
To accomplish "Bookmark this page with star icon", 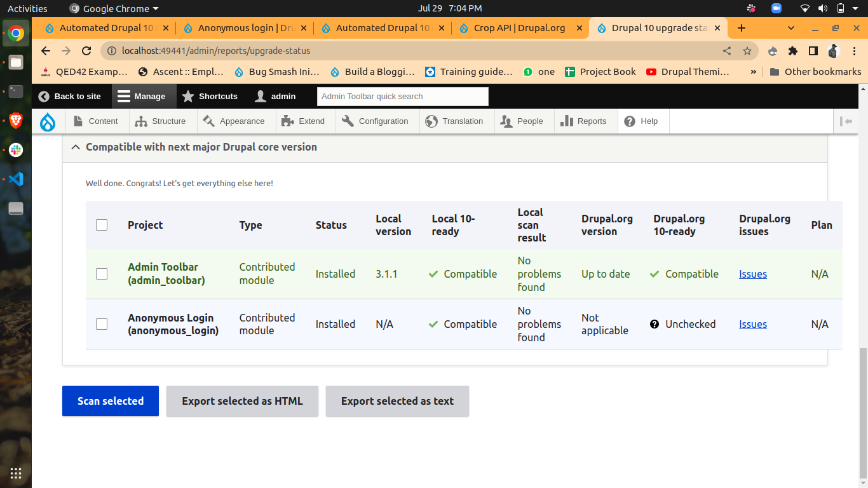I will (x=747, y=51).
